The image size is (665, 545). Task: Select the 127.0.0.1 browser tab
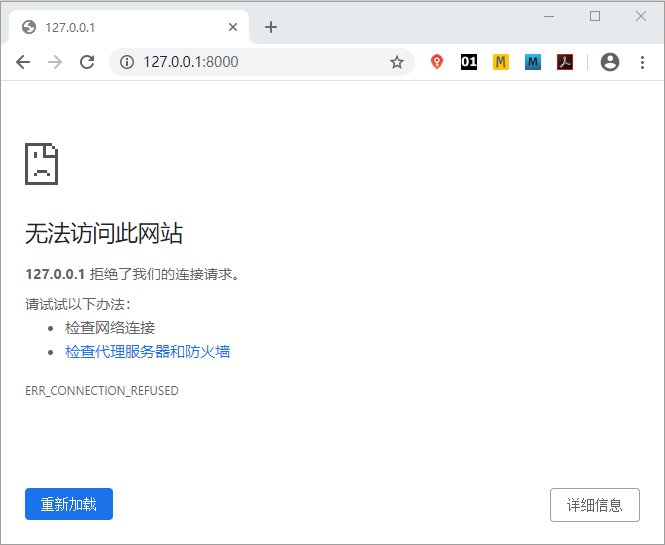pyautogui.click(x=129, y=27)
